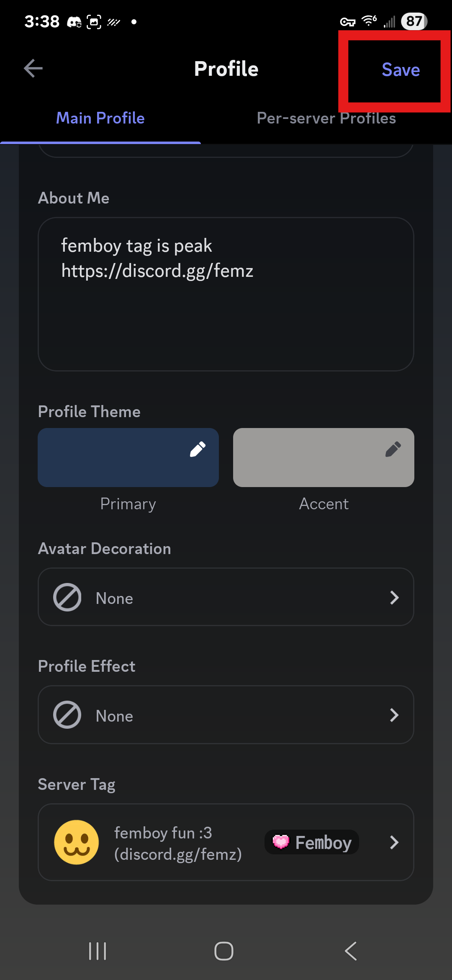The image size is (452, 980).
Task: Select the Main Profile tab
Action: pos(100,118)
